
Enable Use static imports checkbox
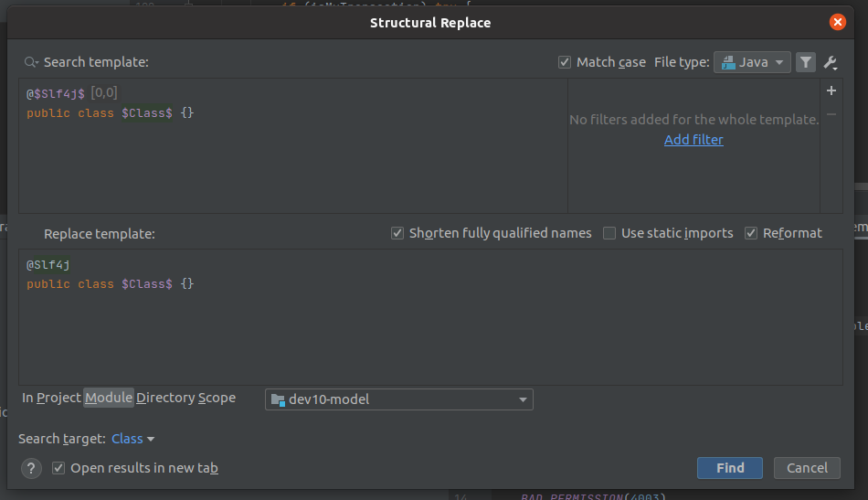click(609, 233)
